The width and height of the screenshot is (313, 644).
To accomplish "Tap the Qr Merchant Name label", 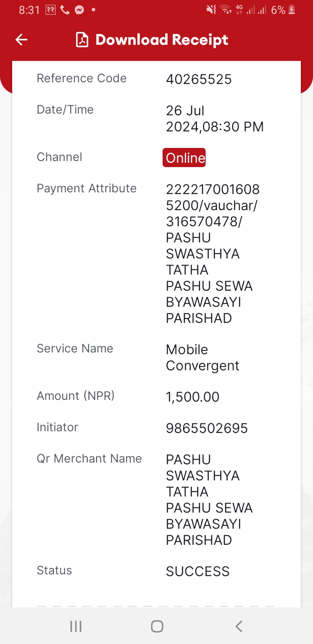I will tap(89, 458).
